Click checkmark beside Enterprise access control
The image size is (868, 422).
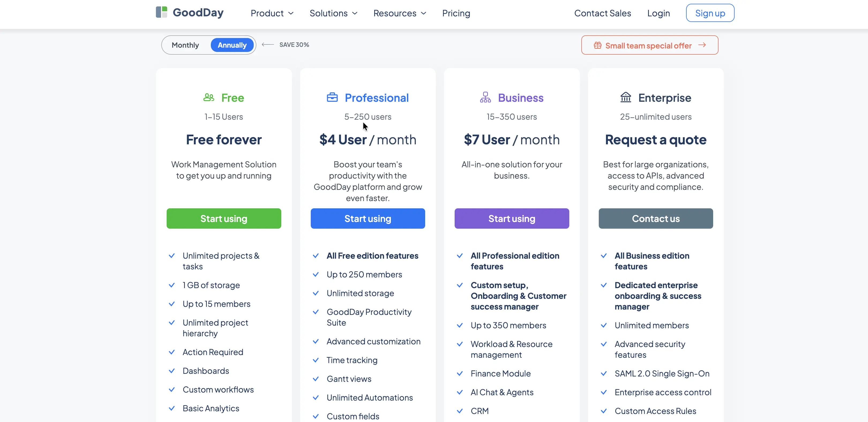tap(604, 392)
